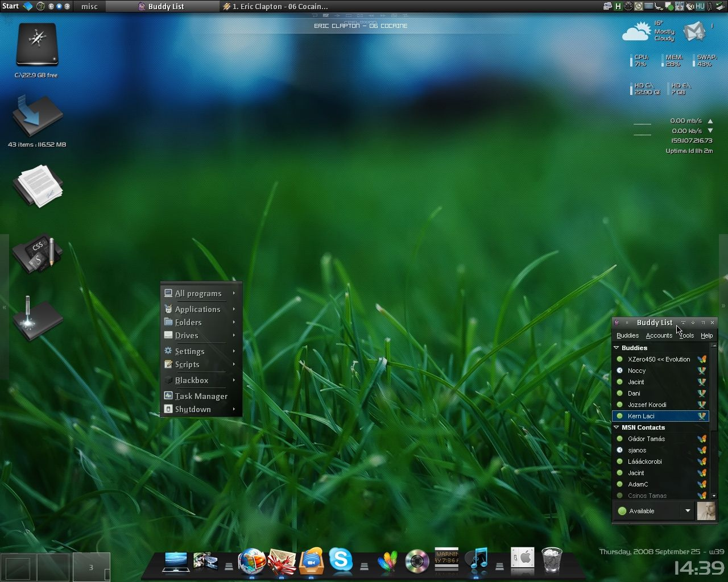Open the colorful feathers dock icon
728x582 pixels.
point(387,562)
